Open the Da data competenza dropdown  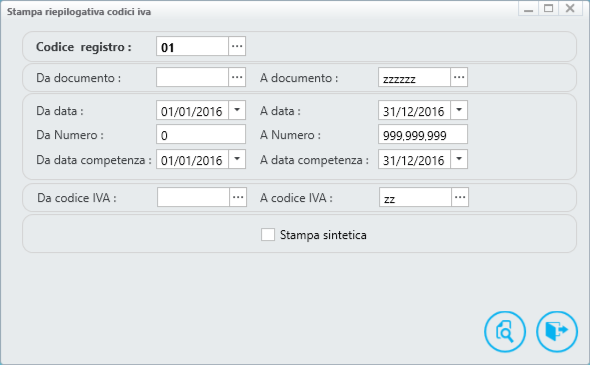(x=237, y=159)
